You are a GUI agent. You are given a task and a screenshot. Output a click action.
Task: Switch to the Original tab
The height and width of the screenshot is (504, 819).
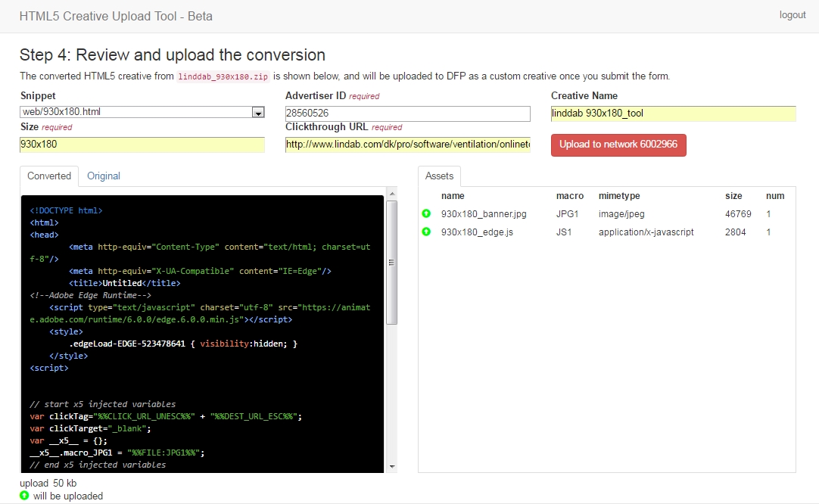click(x=104, y=176)
